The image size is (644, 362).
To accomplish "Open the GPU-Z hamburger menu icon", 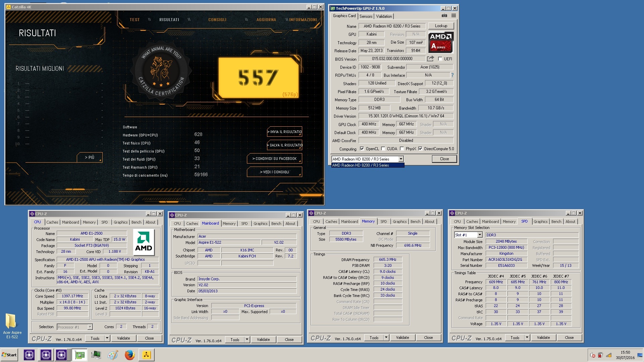I will pos(453,15).
